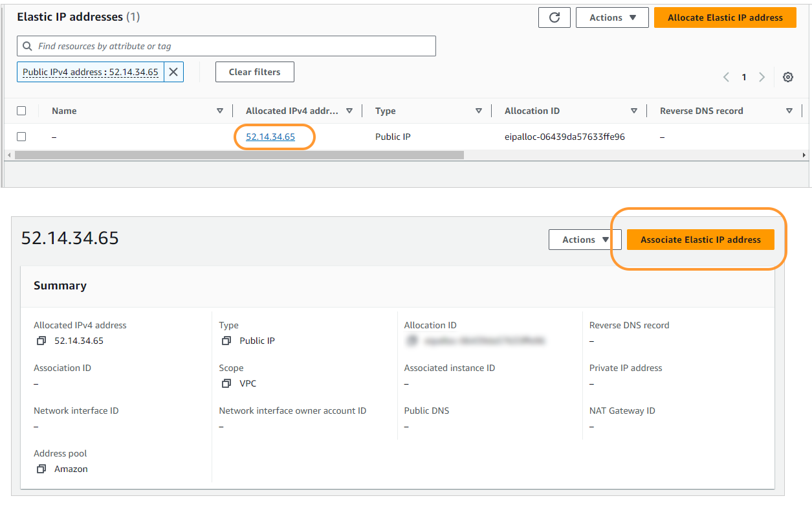Click the search magnifier icon
This screenshot has height=518, width=812.
[27, 45]
